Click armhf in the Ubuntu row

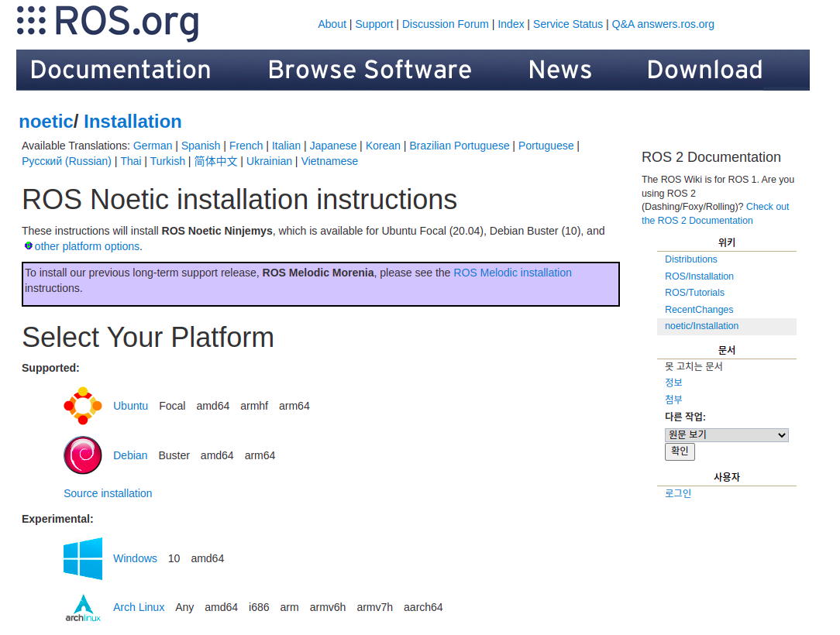pos(254,406)
